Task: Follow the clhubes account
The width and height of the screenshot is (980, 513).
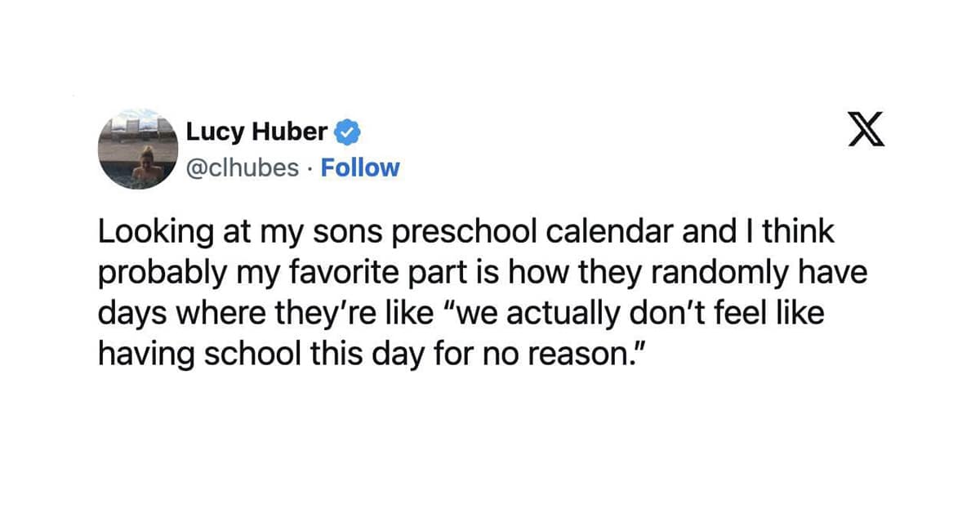Action: click(x=360, y=167)
